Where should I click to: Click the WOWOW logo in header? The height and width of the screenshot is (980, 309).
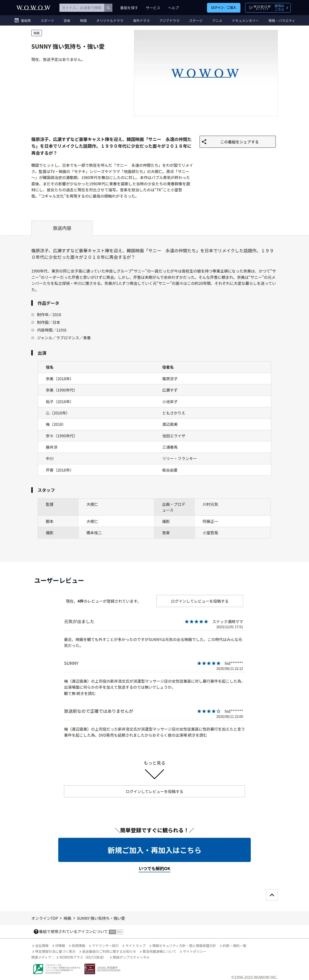point(33,8)
